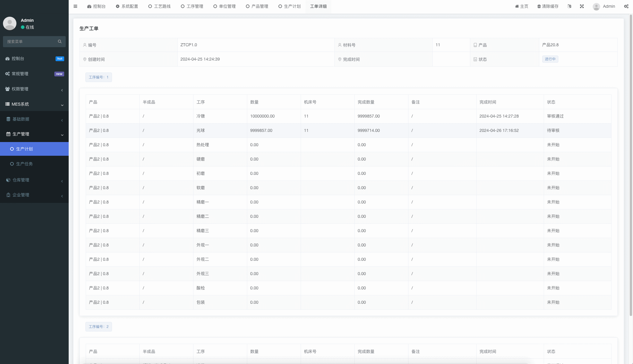Click quantity 10000000.00 in 冷镦 row

(x=262, y=116)
